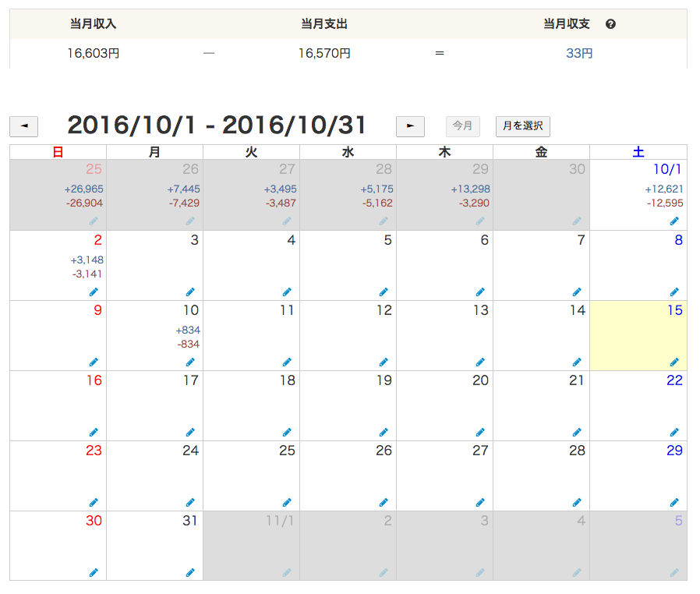Open the pencil editor on October 8
The image size is (700, 594).
click(673, 291)
